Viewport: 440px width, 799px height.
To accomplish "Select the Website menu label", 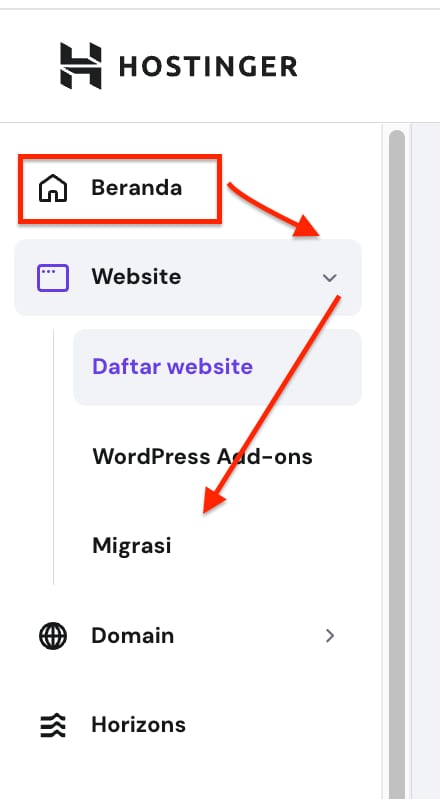I will tap(136, 277).
